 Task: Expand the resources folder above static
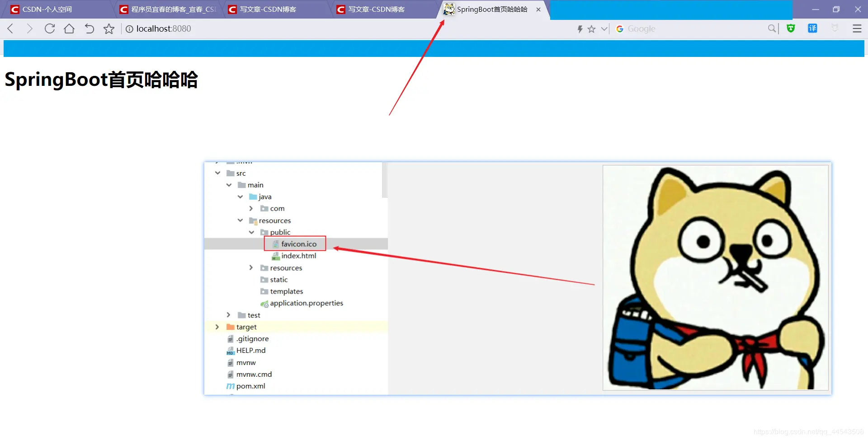coord(251,267)
